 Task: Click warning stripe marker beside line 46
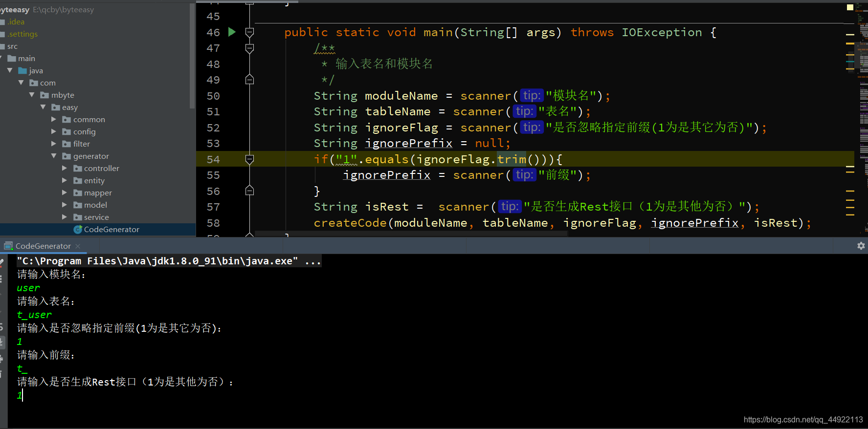[850, 34]
